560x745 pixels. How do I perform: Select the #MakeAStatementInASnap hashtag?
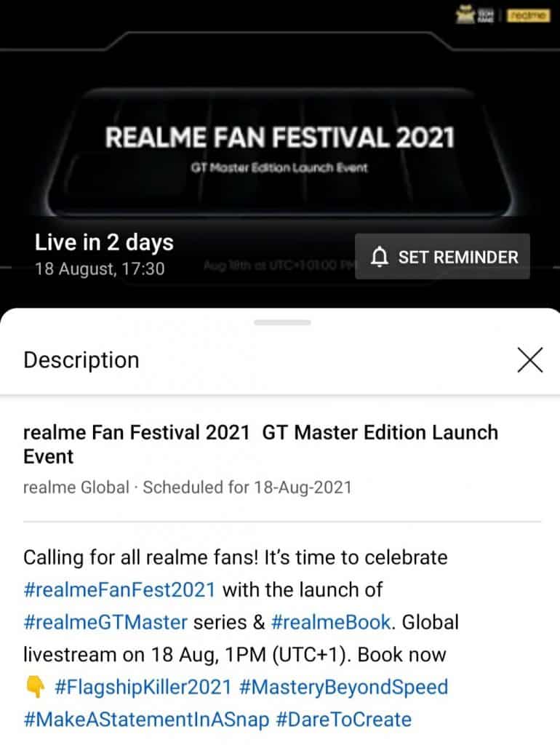pyautogui.click(x=146, y=720)
